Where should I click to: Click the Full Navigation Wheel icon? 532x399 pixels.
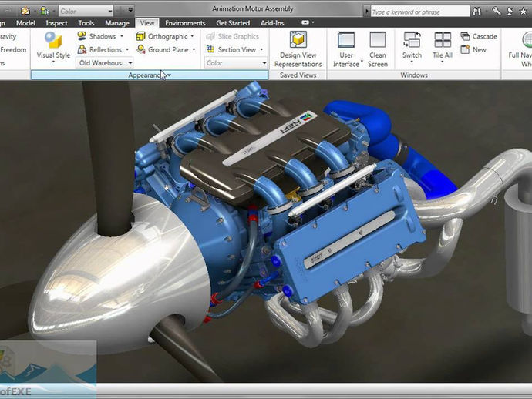coord(527,40)
